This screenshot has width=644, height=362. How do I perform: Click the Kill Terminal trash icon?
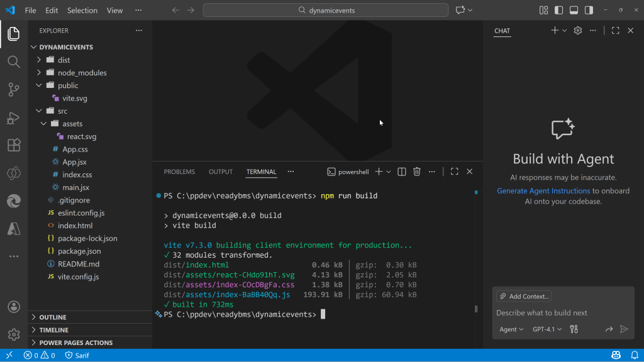(x=416, y=172)
